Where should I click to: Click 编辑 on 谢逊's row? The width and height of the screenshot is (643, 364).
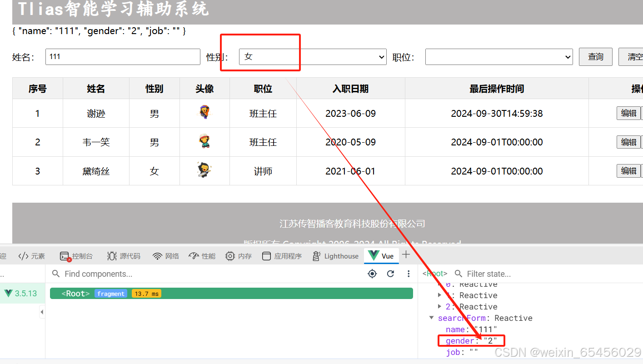(629, 113)
